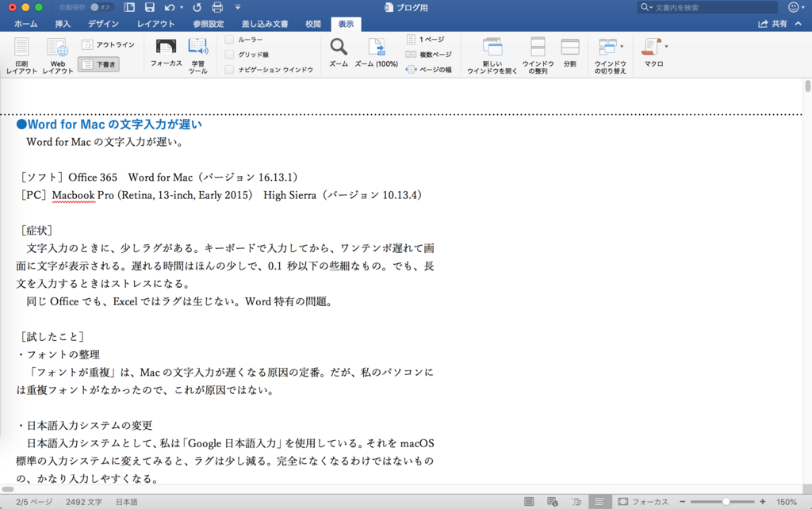Split the window (分割)
Image resolution: width=812 pixels, height=509 pixels.
point(570,52)
